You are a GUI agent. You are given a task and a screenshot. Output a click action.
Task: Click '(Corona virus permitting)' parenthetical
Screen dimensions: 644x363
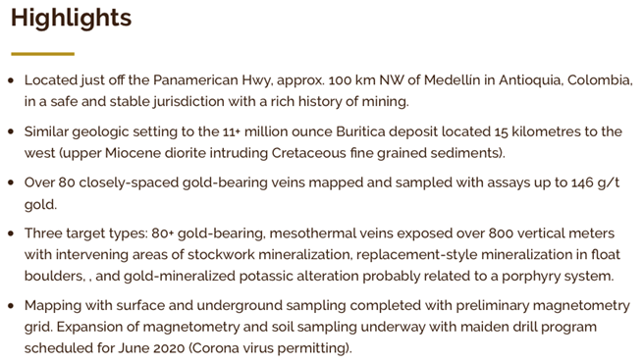pos(270,348)
